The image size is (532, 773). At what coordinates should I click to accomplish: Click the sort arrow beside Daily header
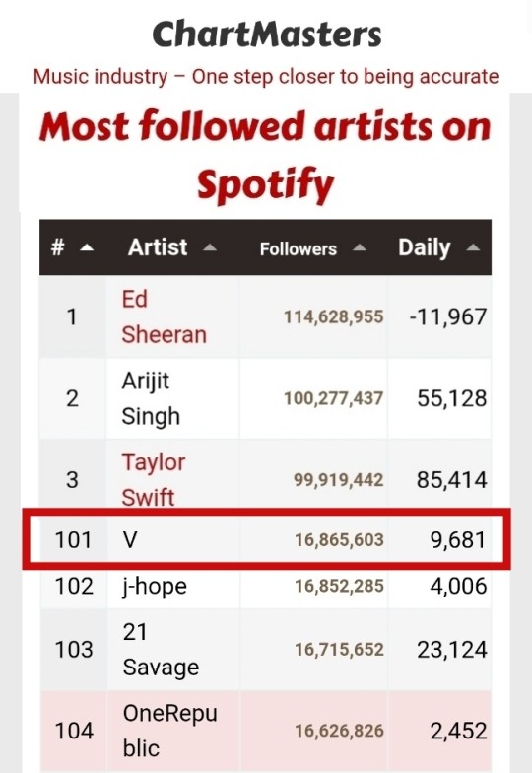click(473, 247)
